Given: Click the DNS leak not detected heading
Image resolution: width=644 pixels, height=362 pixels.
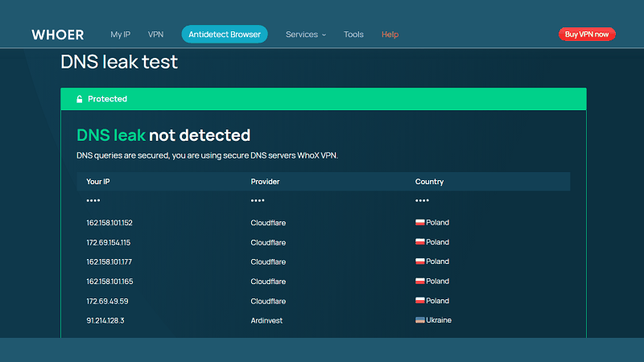Looking at the screenshot, I should click(x=163, y=135).
